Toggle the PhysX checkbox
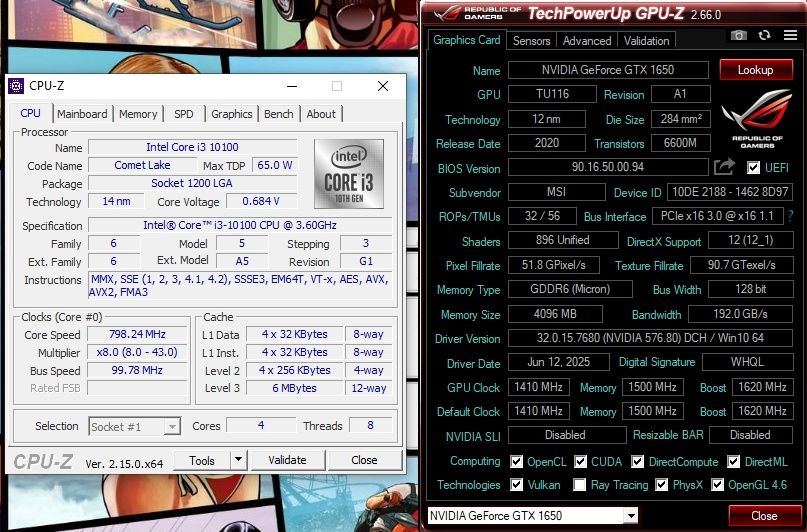 pyautogui.click(x=661, y=485)
